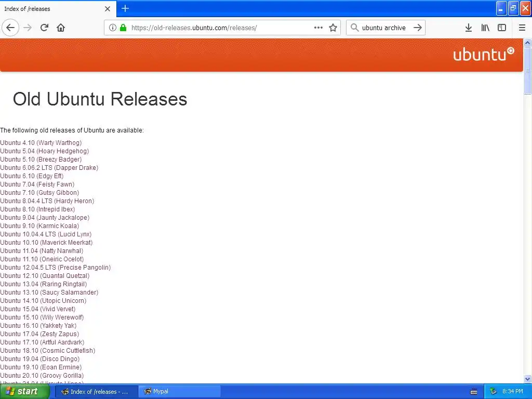Open the library bookshelf icon
This screenshot has height=399, width=532.
485,28
